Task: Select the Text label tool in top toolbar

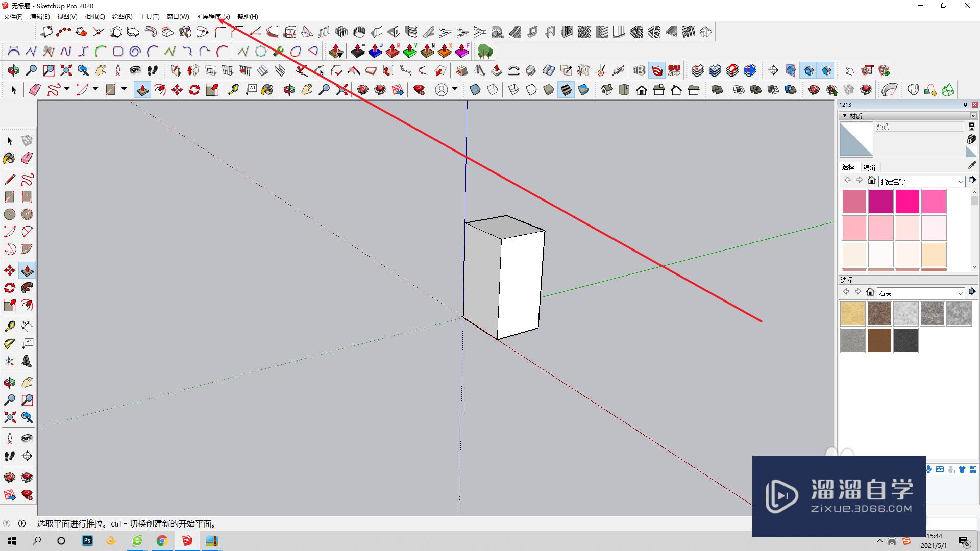Action: click(251, 90)
